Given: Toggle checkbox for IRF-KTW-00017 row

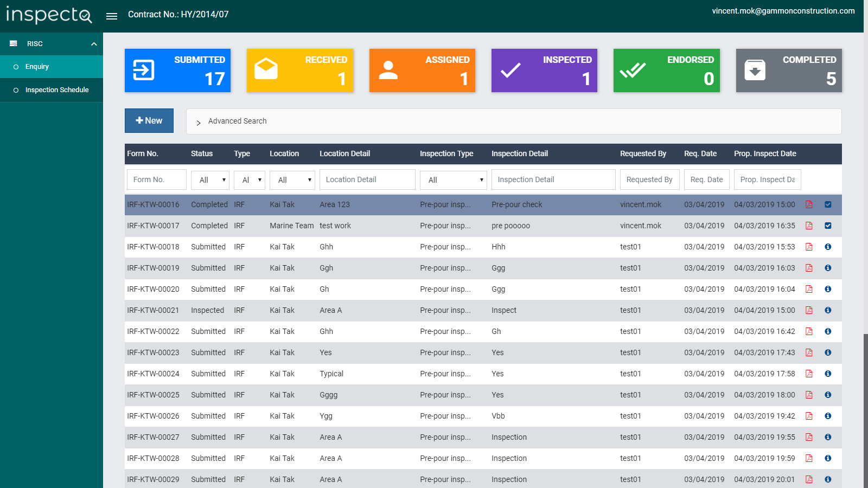Looking at the screenshot, I should pyautogui.click(x=828, y=226).
